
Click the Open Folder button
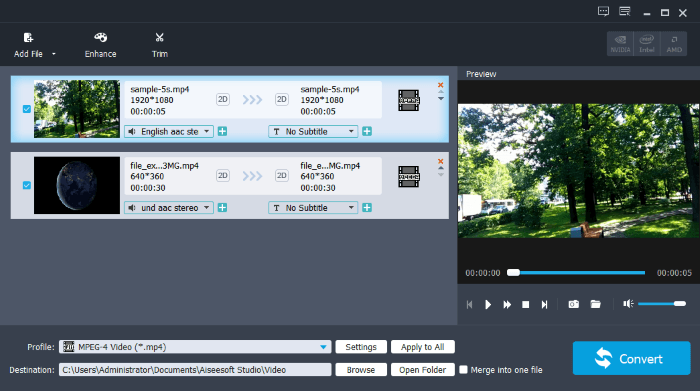[x=422, y=370]
